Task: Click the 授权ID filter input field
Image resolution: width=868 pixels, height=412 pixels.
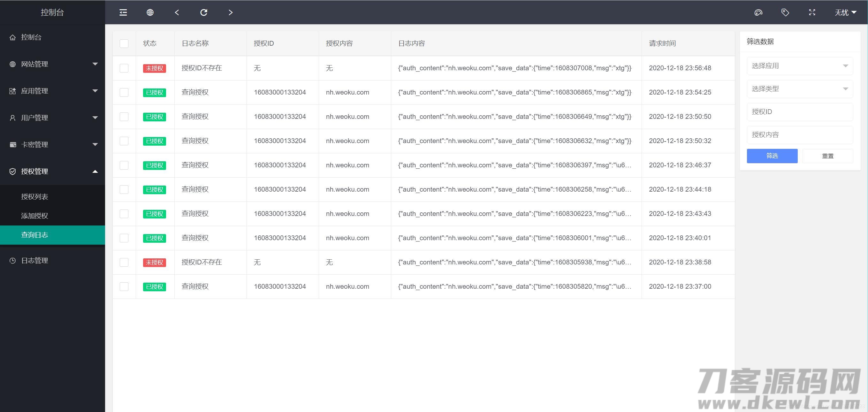Action: [x=800, y=111]
